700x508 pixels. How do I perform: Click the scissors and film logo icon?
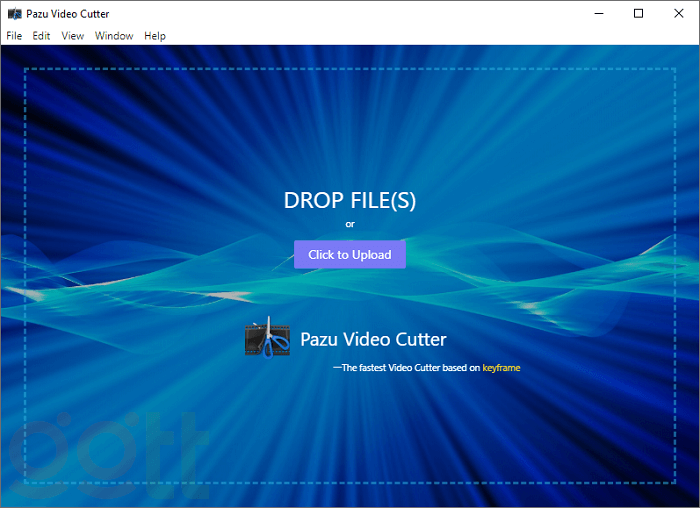267,338
